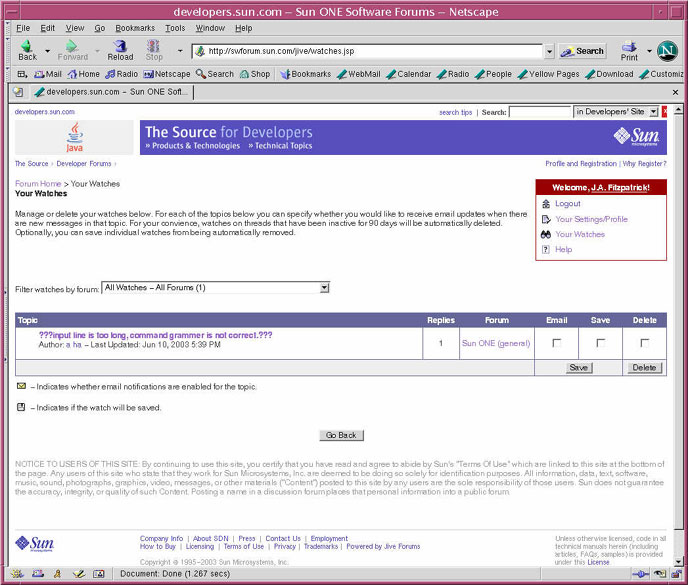Image resolution: width=688 pixels, height=585 pixels.
Task: Close the current tab with X
Action: tap(675, 92)
